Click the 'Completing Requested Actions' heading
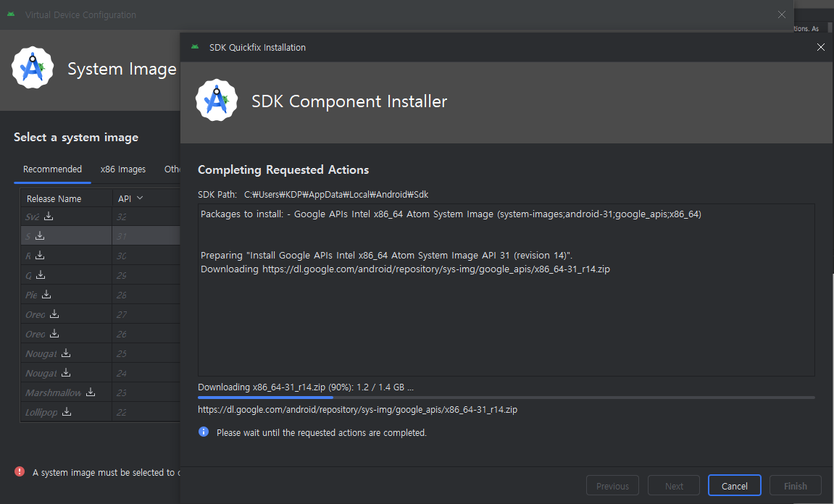This screenshot has width=834, height=504. (x=283, y=169)
